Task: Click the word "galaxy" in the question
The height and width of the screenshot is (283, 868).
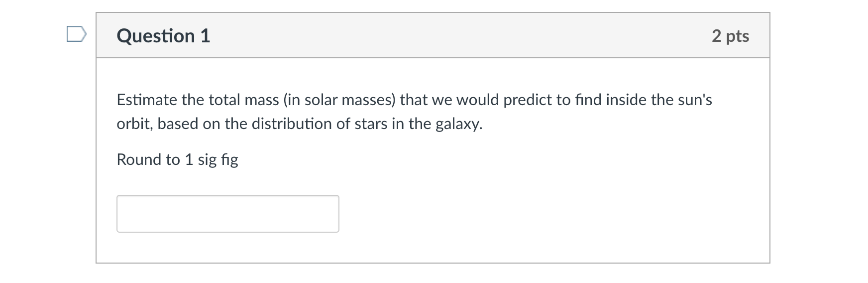Action: [458, 124]
